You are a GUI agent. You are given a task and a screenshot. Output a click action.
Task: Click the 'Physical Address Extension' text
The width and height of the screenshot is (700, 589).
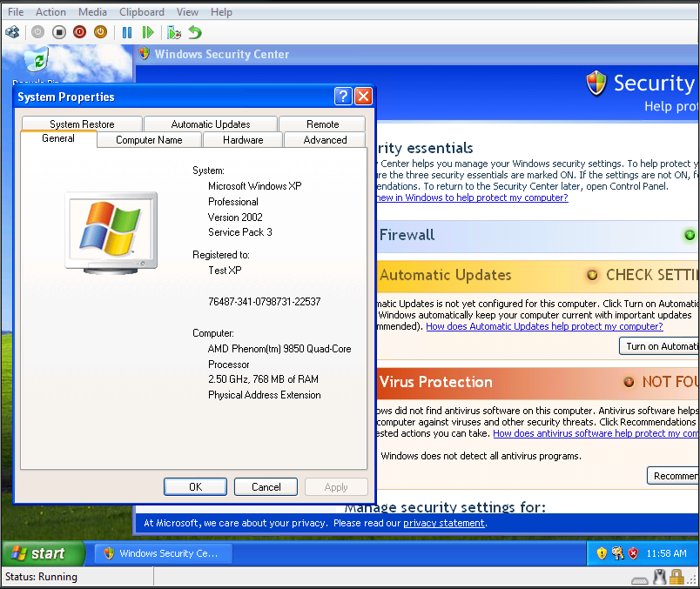click(x=265, y=395)
